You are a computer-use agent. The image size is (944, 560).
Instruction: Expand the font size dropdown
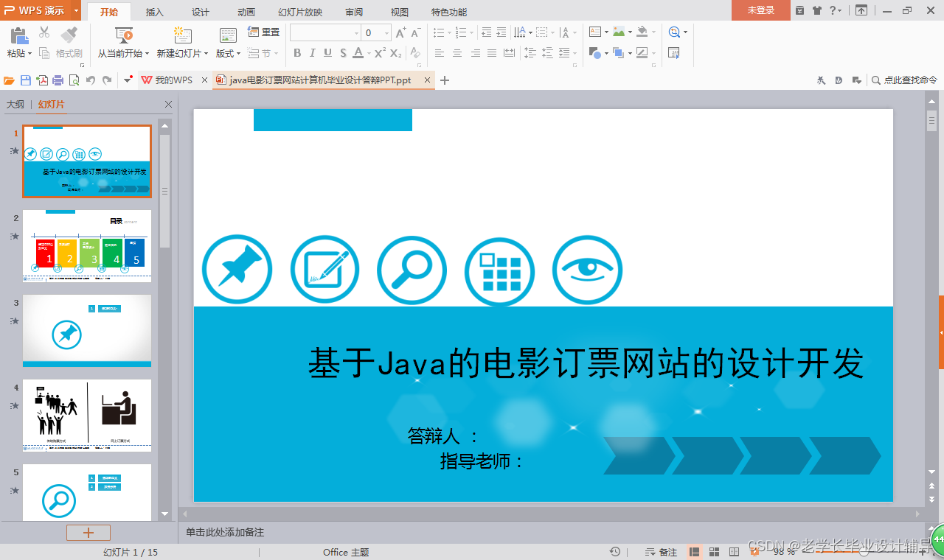point(386,32)
